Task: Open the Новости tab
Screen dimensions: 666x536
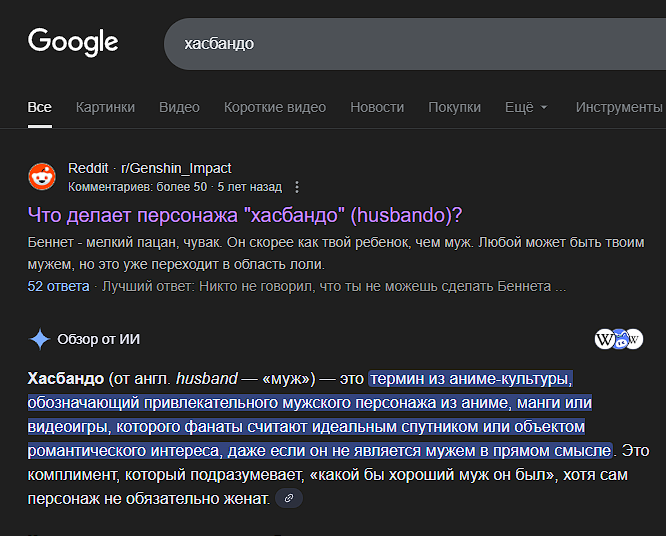Action: (377, 107)
